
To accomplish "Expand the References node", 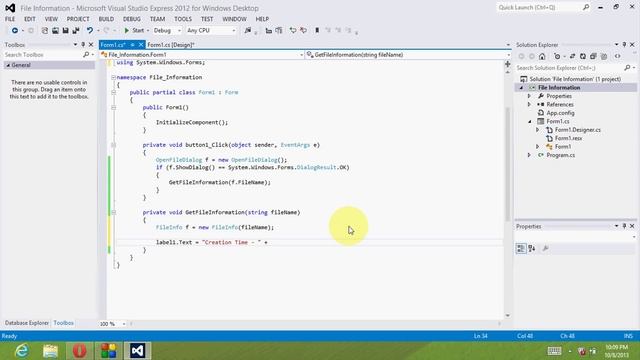I will [x=529, y=104].
